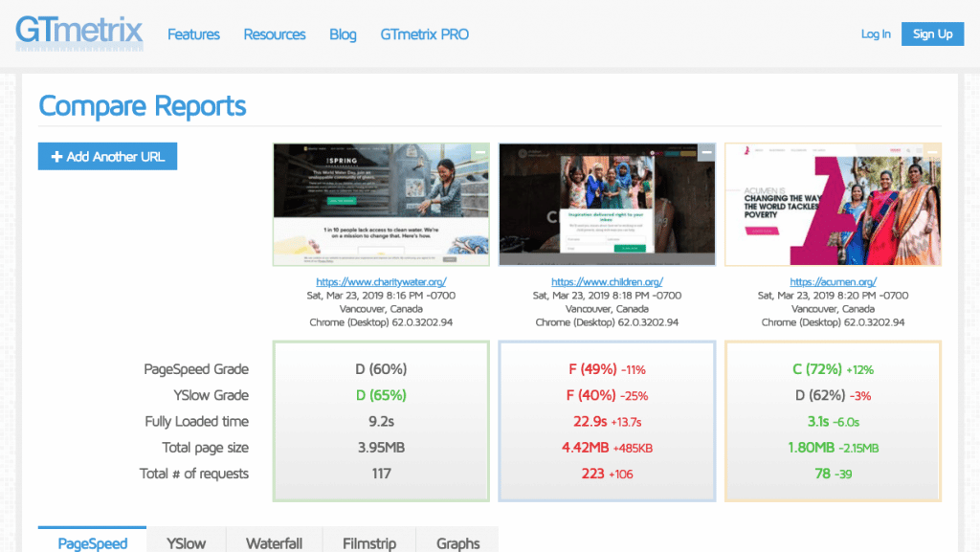This screenshot has width=980, height=552.
Task: Go to the Blog page
Action: point(343,34)
